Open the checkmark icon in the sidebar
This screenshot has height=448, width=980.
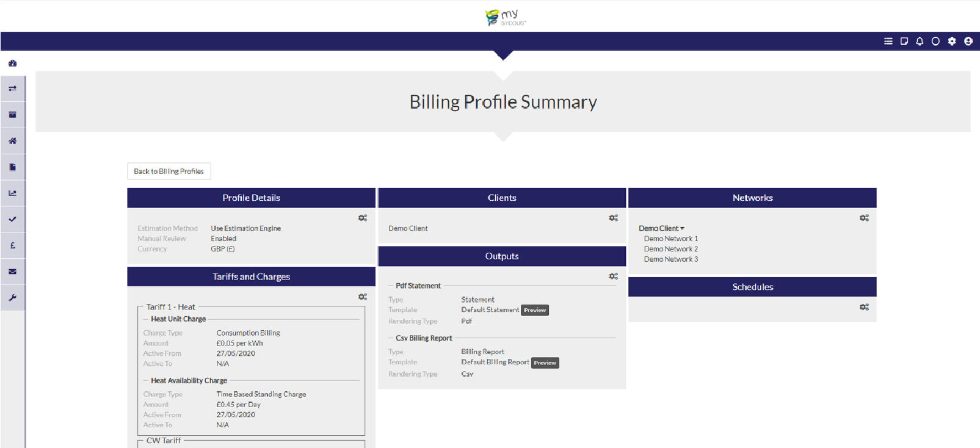tap(12, 219)
